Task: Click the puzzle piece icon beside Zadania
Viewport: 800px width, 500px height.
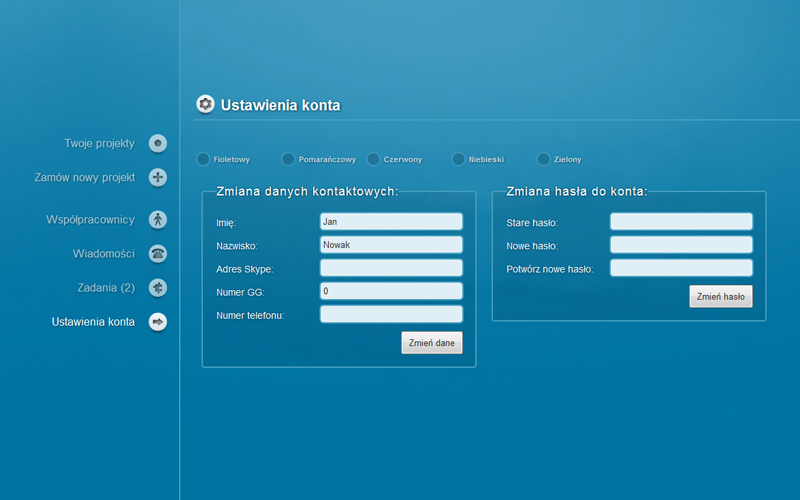Action: (x=158, y=288)
